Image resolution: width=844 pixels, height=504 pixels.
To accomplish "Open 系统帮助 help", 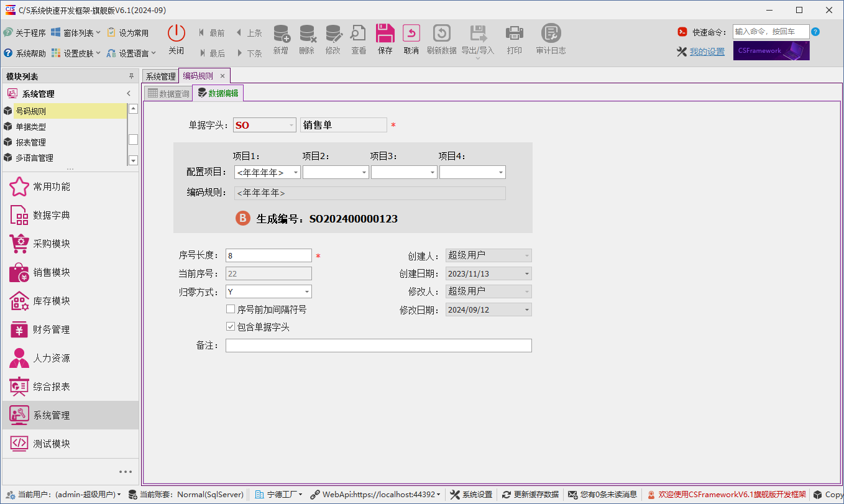I will click(24, 53).
